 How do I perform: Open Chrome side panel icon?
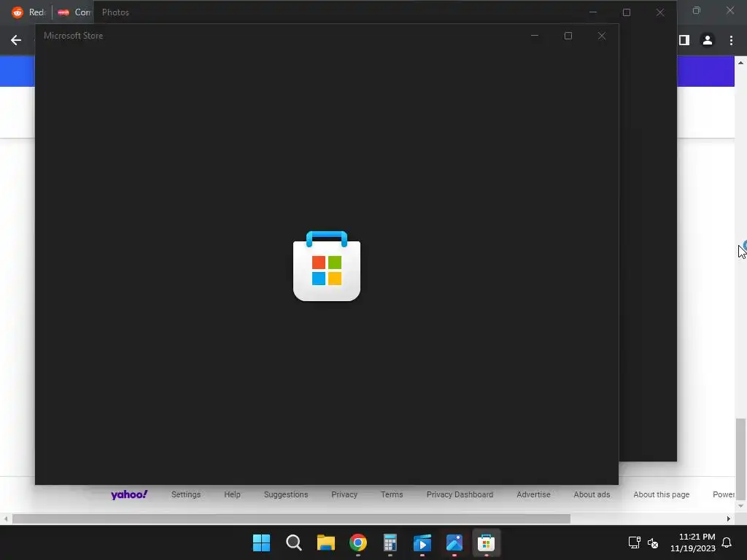tap(684, 40)
